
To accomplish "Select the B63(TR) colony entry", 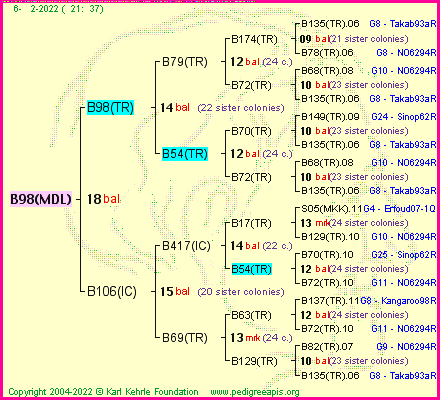I will point(251,315).
